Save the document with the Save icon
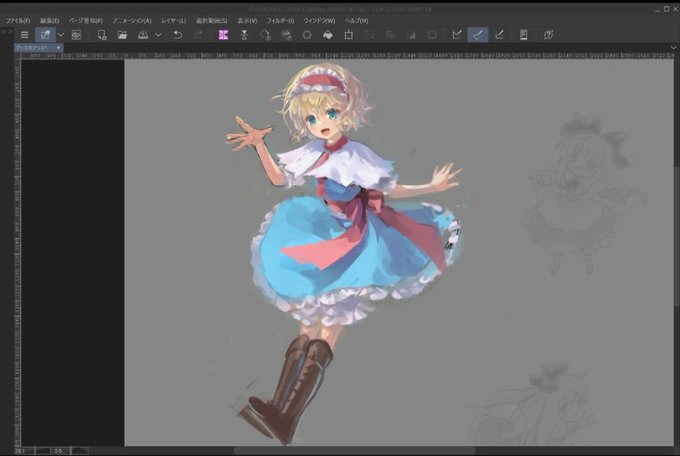 coord(143,35)
